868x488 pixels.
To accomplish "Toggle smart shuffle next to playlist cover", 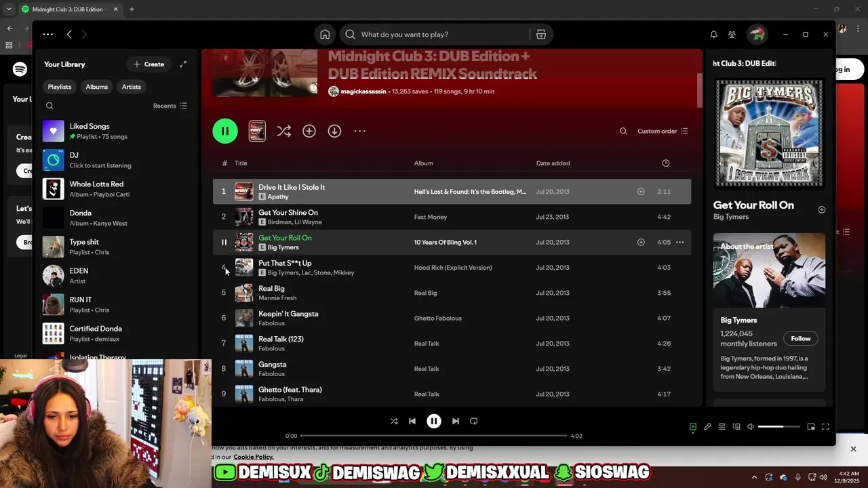I will point(283,131).
